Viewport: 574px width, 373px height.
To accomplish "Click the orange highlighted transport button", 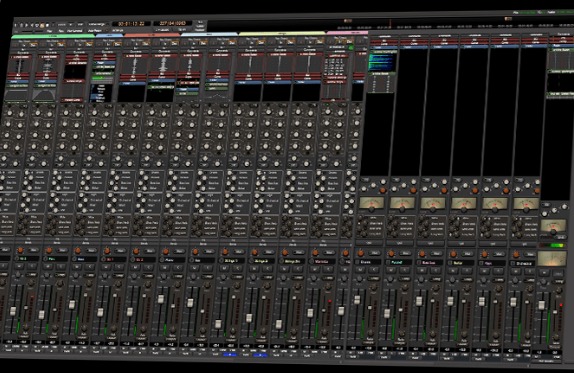I will click(x=42, y=25).
